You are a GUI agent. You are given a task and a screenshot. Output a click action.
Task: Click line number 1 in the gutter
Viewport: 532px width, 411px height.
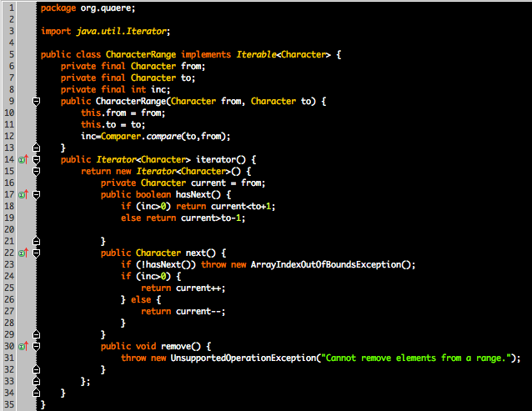12,8
